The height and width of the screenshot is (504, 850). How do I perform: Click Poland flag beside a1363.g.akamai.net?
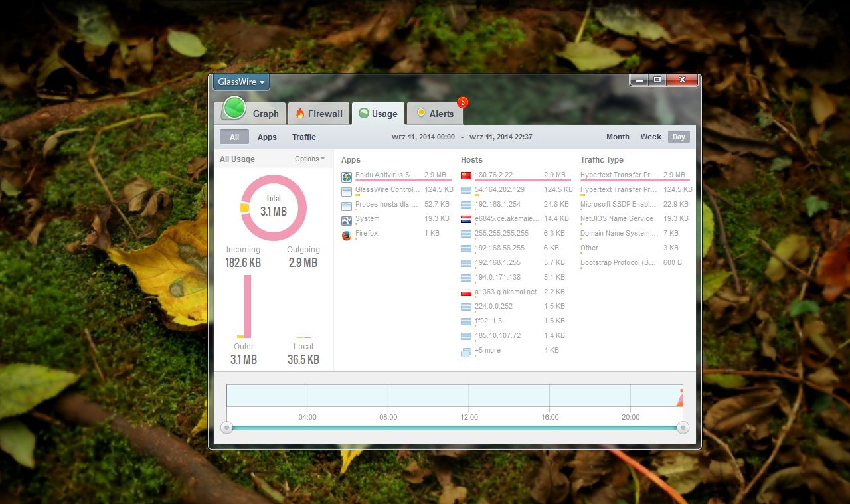click(466, 293)
